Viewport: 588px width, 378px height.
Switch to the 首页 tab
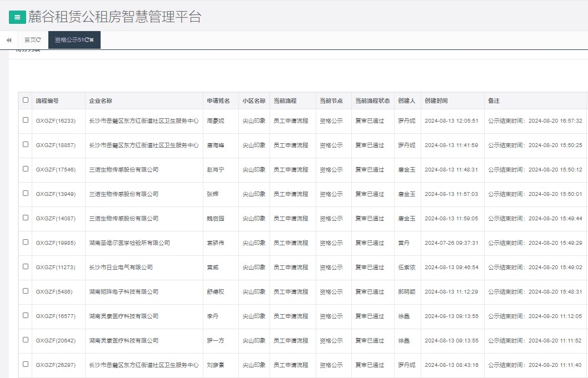click(x=31, y=39)
